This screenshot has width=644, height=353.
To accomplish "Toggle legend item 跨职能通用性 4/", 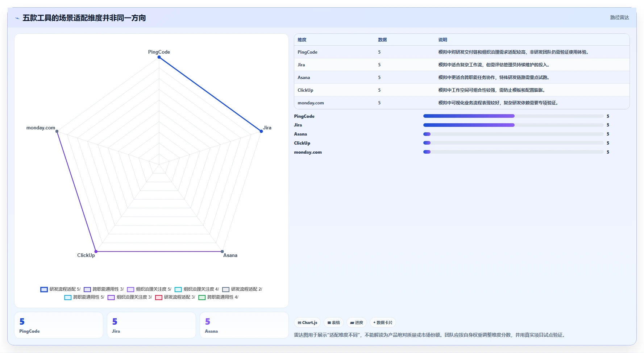I will click(x=218, y=297).
